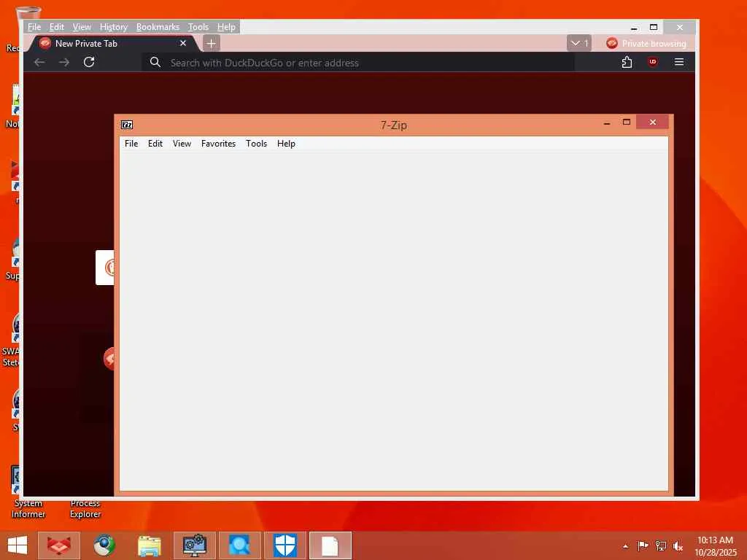Open the browser hamburger application menu
747x560 pixels.
pos(679,62)
